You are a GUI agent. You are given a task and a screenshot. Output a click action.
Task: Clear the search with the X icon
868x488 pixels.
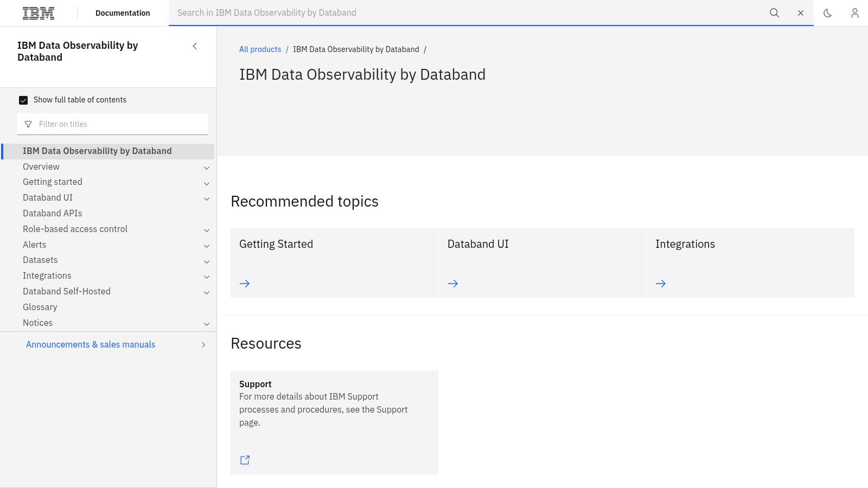(801, 13)
